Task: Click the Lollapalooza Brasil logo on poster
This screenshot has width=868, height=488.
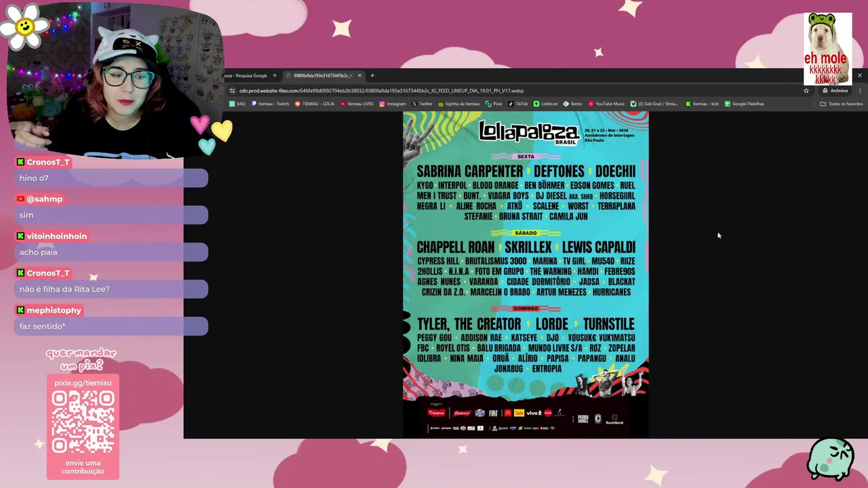Action: tap(529, 131)
